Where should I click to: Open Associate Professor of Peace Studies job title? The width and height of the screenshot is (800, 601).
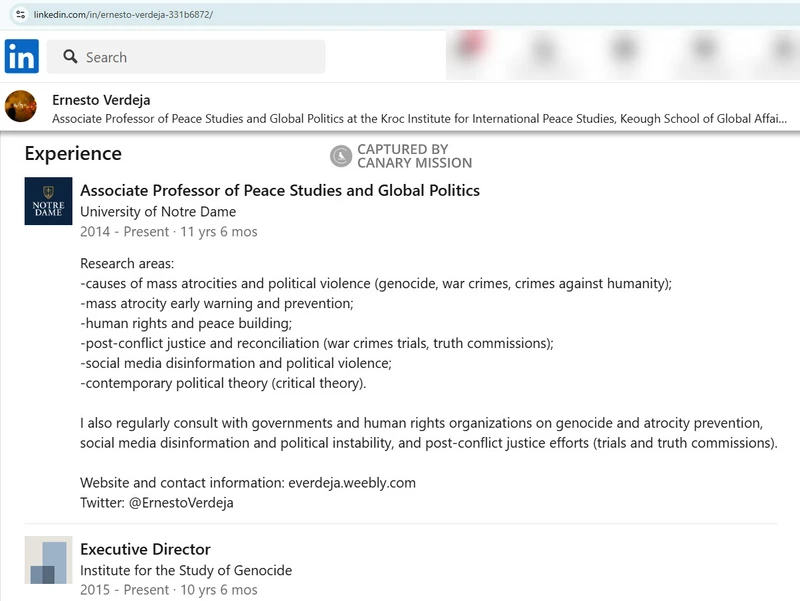(280, 190)
